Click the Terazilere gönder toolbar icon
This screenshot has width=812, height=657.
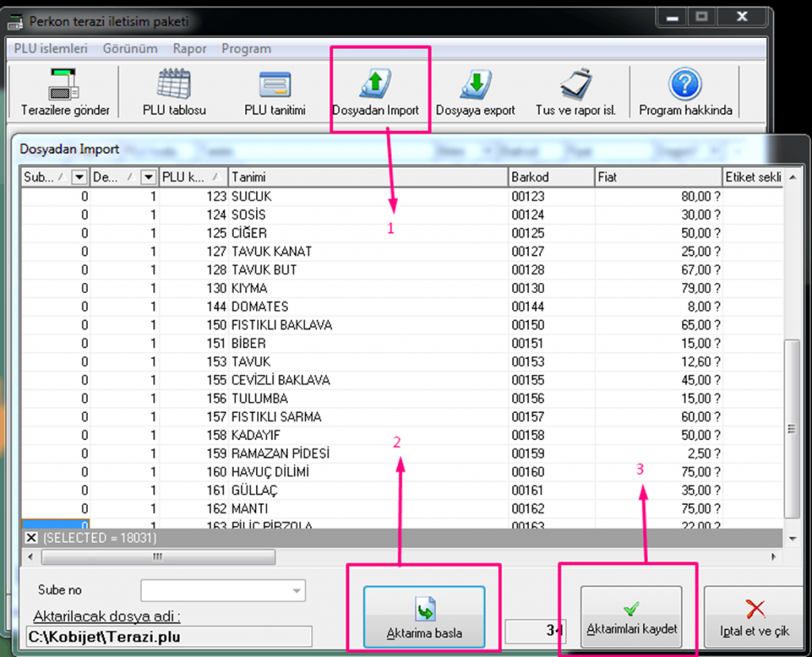[x=65, y=92]
